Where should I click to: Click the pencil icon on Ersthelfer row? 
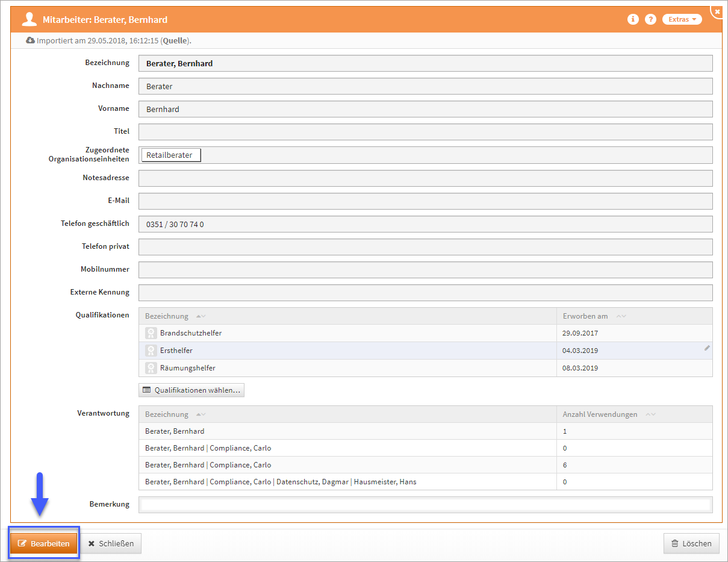pos(707,348)
